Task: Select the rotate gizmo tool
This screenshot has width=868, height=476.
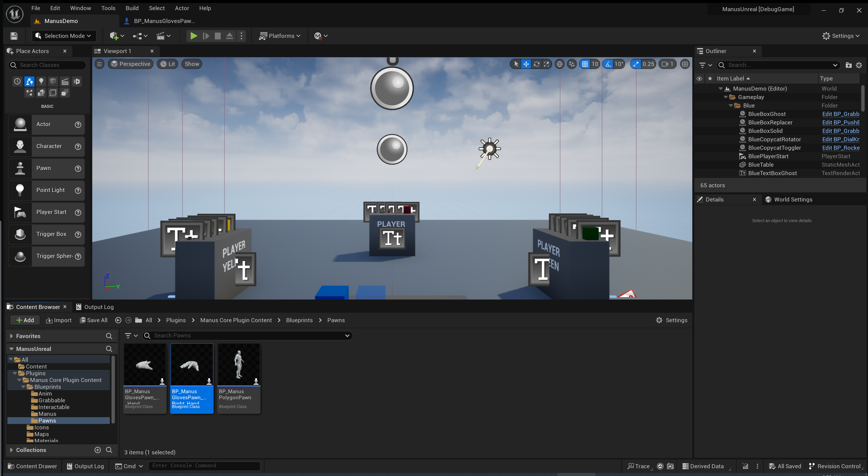Action: pos(536,64)
